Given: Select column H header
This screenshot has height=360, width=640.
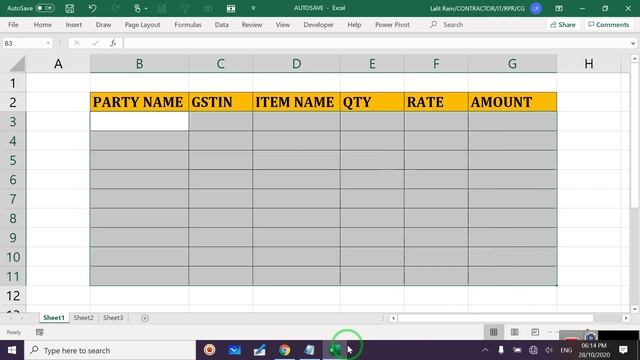Looking at the screenshot, I should coord(588,64).
